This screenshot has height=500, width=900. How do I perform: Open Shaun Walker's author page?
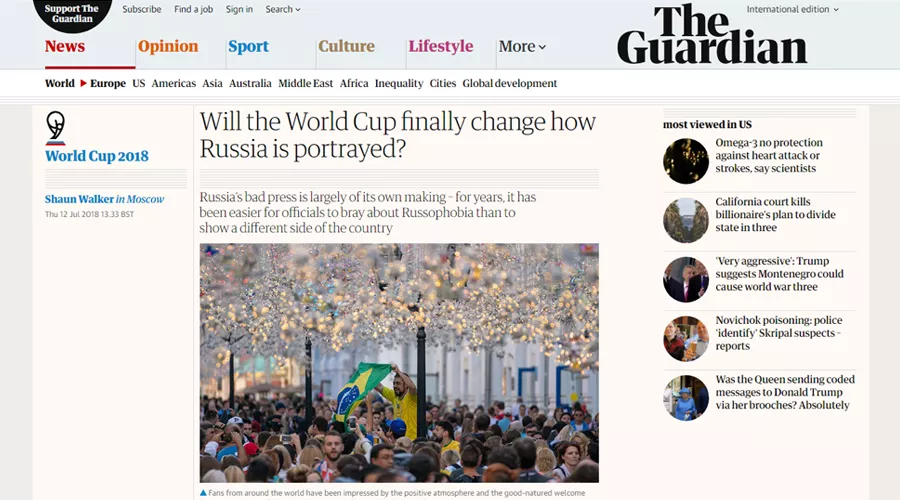click(79, 199)
